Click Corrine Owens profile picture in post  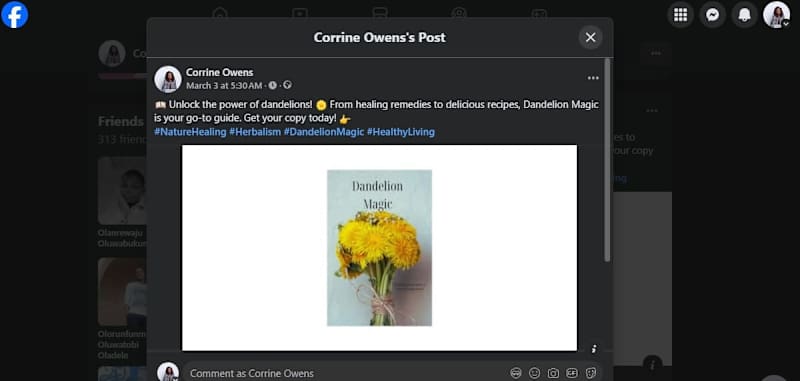(x=168, y=79)
